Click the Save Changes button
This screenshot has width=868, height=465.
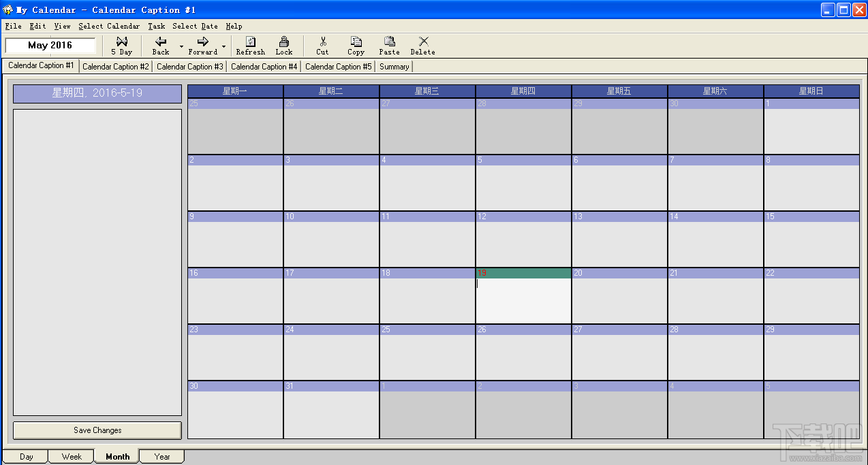[x=97, y=430]
